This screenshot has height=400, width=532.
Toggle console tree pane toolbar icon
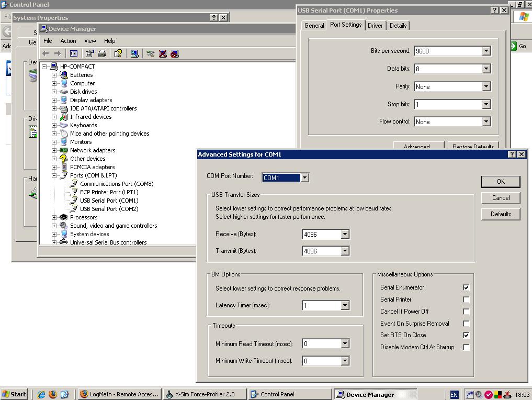click(74, 53)
